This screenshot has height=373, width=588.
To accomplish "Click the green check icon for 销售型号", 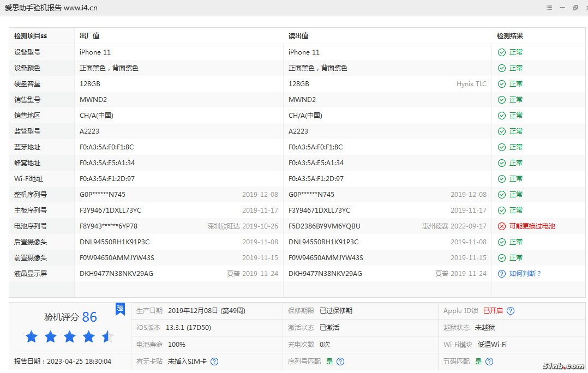I will [x=502, y=100].
